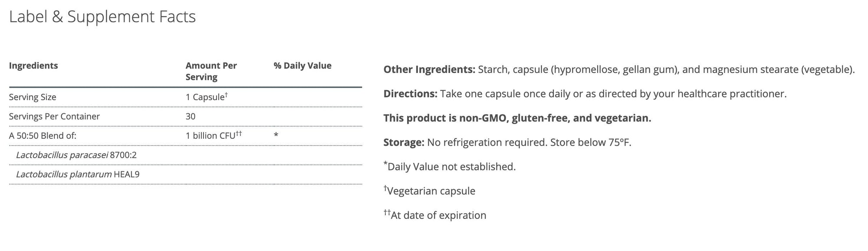Image resolution: width=868 pixels, height=251 pixels.
Task: Click the 1 Capsule serving value
Action: 206,97
